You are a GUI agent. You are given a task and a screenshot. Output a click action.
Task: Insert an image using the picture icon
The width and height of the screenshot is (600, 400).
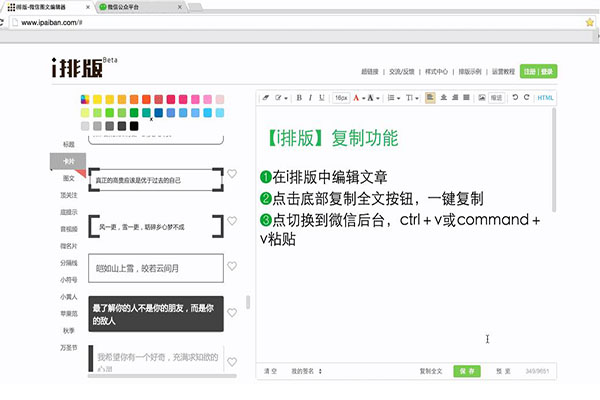481,98
